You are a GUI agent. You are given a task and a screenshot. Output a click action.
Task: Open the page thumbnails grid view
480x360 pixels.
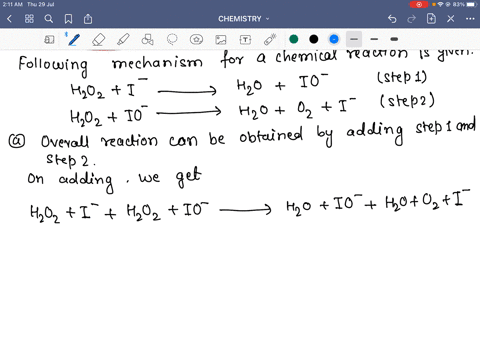(29, 19)
